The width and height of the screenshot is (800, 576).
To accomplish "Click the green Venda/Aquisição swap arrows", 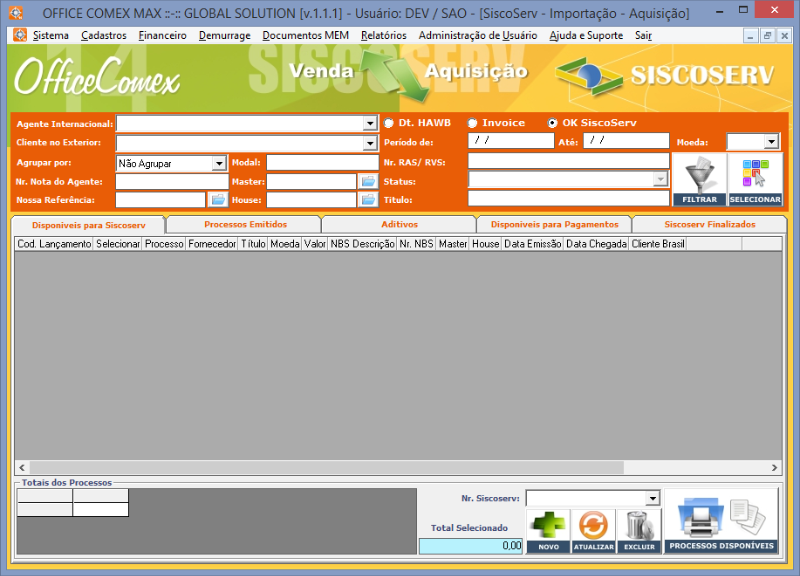I will click(395, 75).
